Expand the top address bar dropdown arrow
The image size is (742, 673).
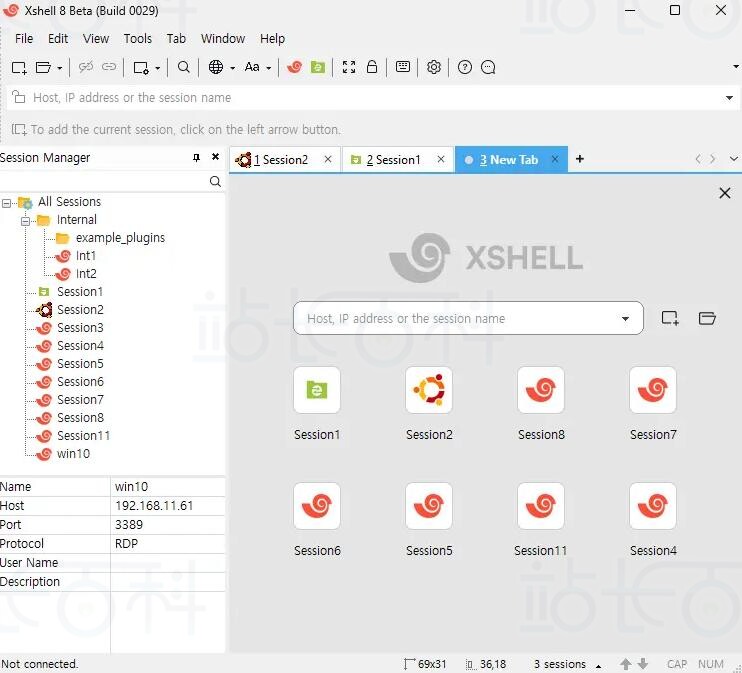coord(729,98)
